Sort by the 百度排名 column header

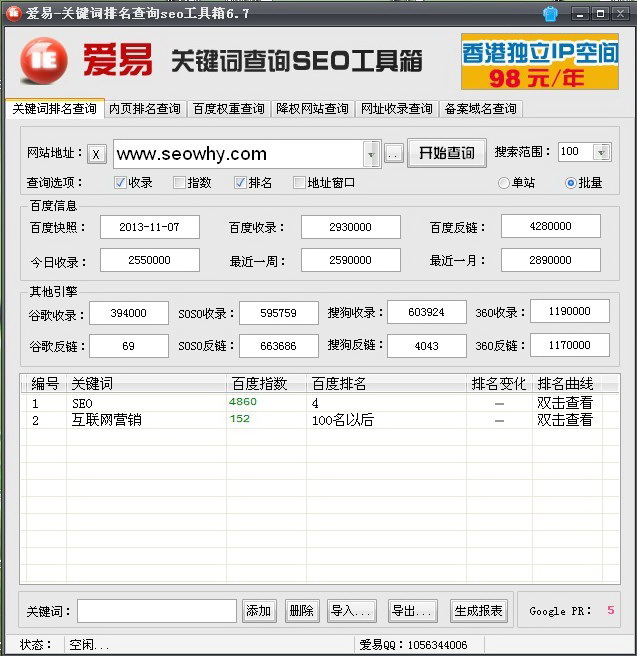pyautogui.click(x=386, y=384)
